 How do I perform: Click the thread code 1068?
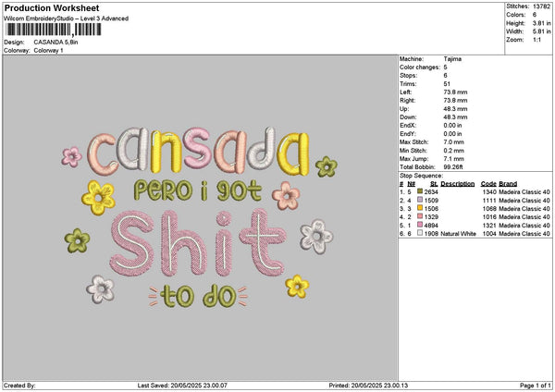coord(489,208)
